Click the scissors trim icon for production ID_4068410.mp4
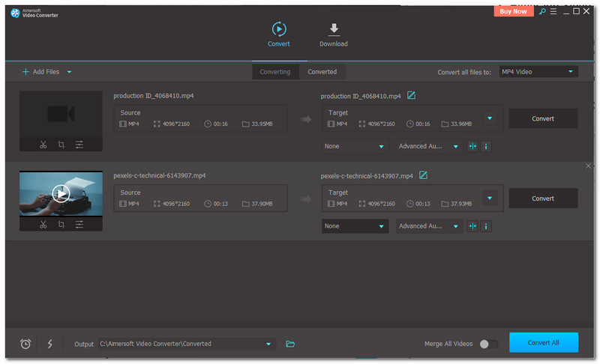This screenshot has width=600, height=364. (43, 145)
